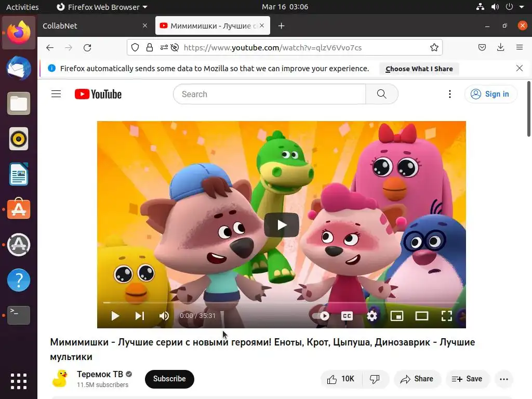
Task: Dislike the video
Action: click(375, 379)
